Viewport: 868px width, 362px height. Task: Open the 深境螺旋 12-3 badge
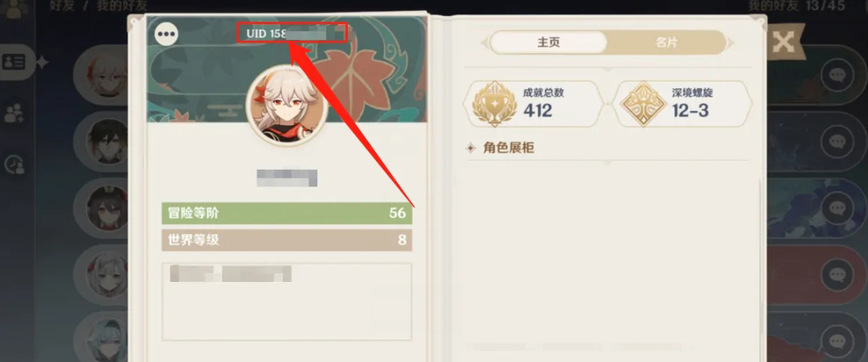point(682,104)
